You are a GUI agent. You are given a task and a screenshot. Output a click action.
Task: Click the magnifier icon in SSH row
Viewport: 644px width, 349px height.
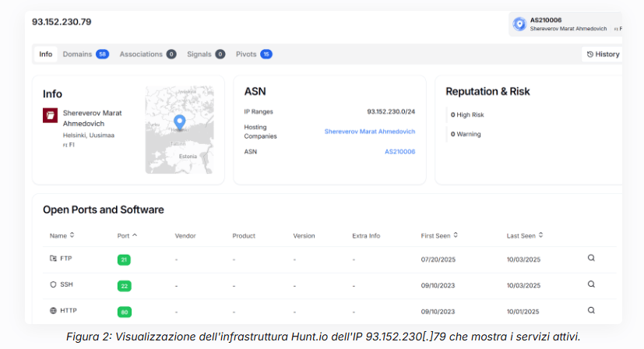pyautogui.click(x=591, y=284)
